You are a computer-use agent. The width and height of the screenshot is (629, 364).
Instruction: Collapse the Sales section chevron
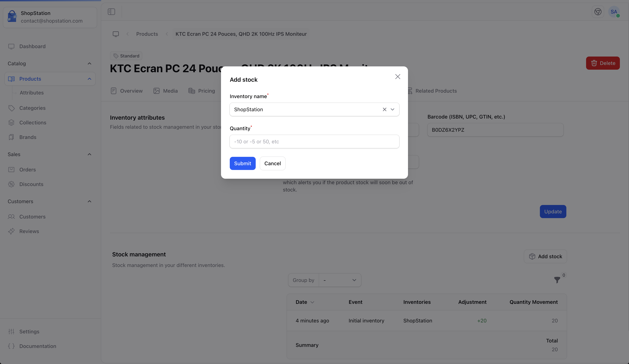tap(89, 154)
